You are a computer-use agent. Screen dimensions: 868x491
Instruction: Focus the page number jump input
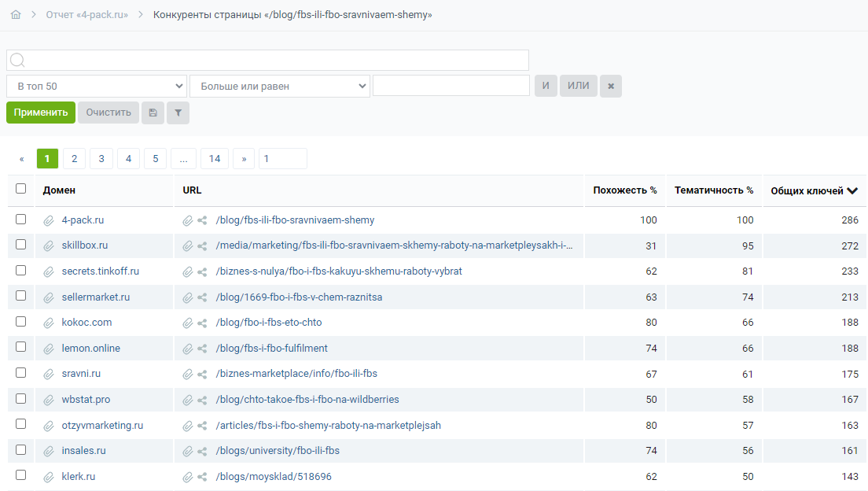[282, 158]
